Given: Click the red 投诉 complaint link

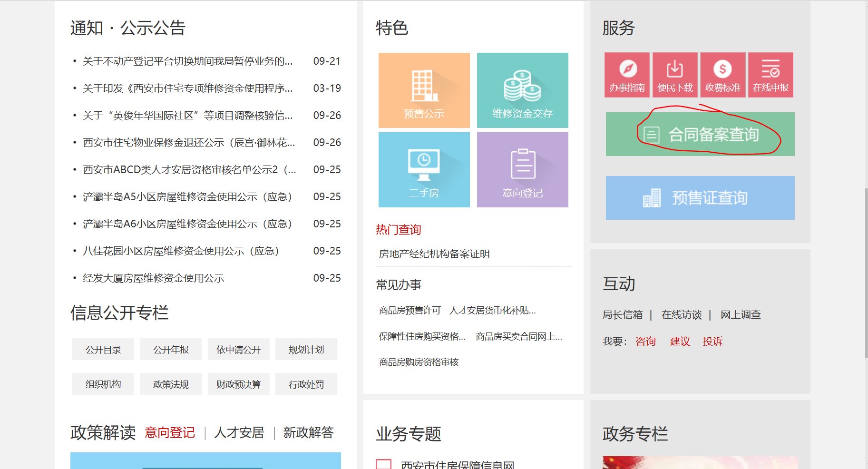Looking at the screenshot, I should [712, 341].
